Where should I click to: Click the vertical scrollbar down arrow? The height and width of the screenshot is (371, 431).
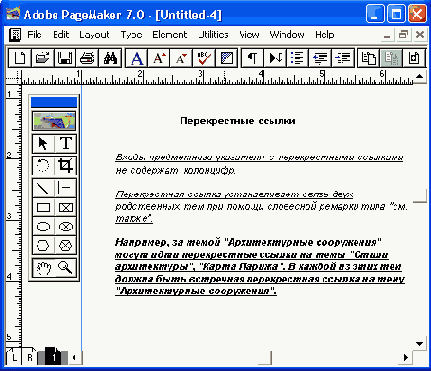coord(420,344)
